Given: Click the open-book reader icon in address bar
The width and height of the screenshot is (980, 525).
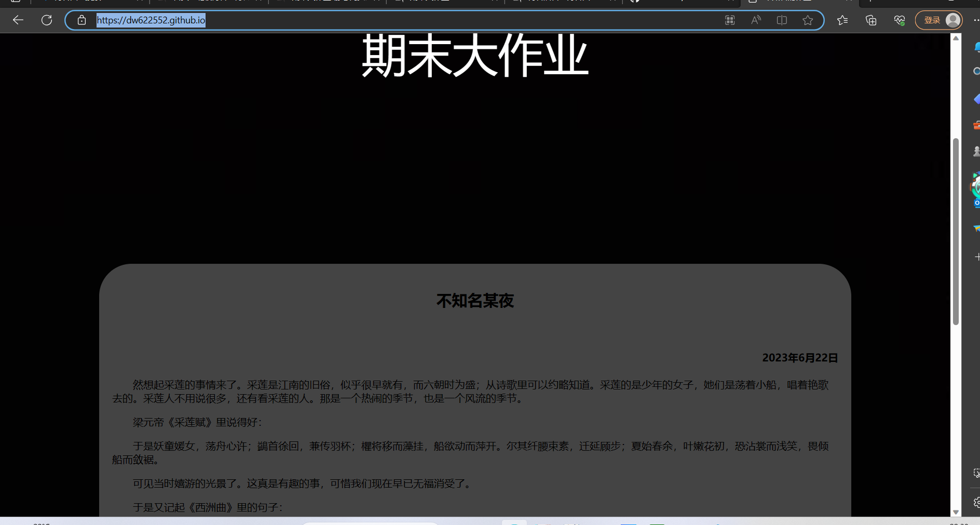Looking at the screenshot, I should click(x=782, y=20).
